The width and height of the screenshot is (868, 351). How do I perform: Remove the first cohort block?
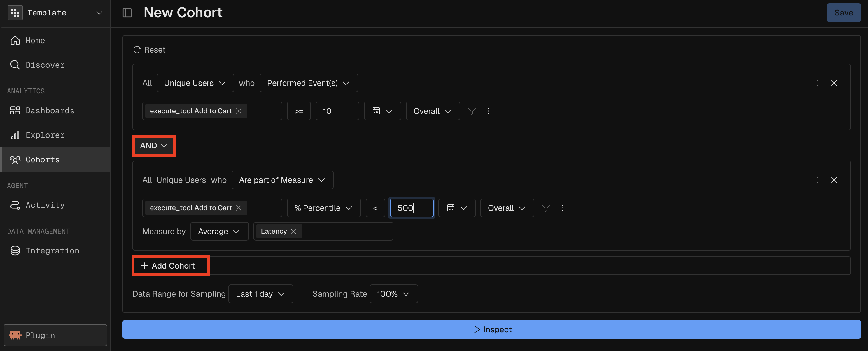click(x=834, y=83)
